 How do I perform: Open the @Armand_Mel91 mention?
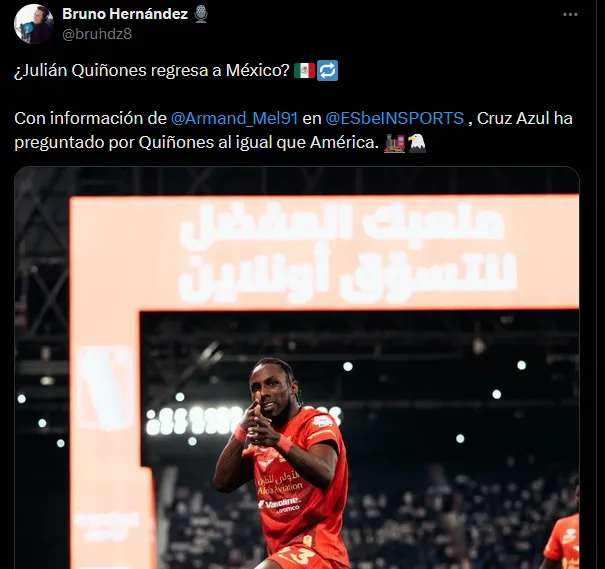pyautogui.click(x=234, y=118)
